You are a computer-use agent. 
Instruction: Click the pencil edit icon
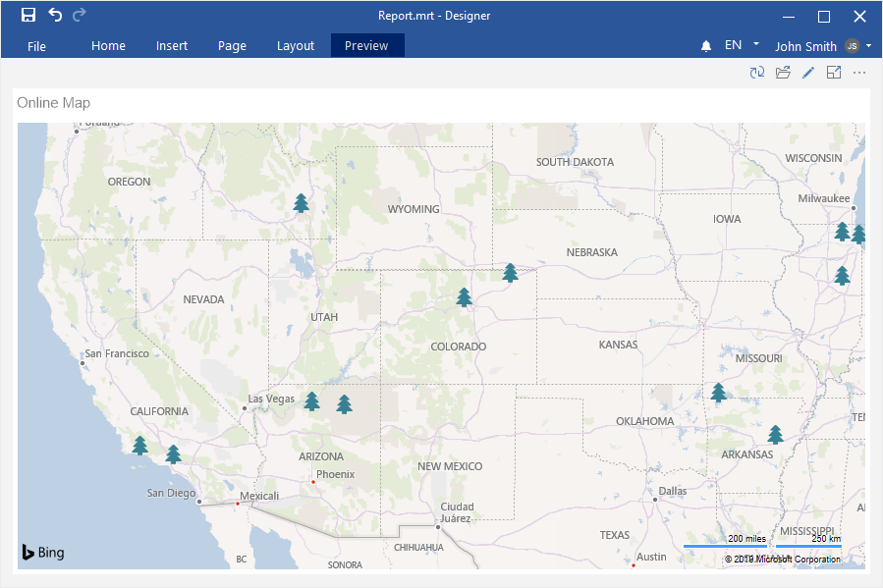(808, 73)
